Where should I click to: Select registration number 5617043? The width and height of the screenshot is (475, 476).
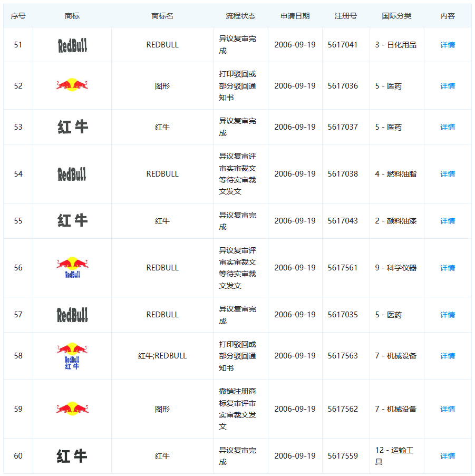[343, 221]
